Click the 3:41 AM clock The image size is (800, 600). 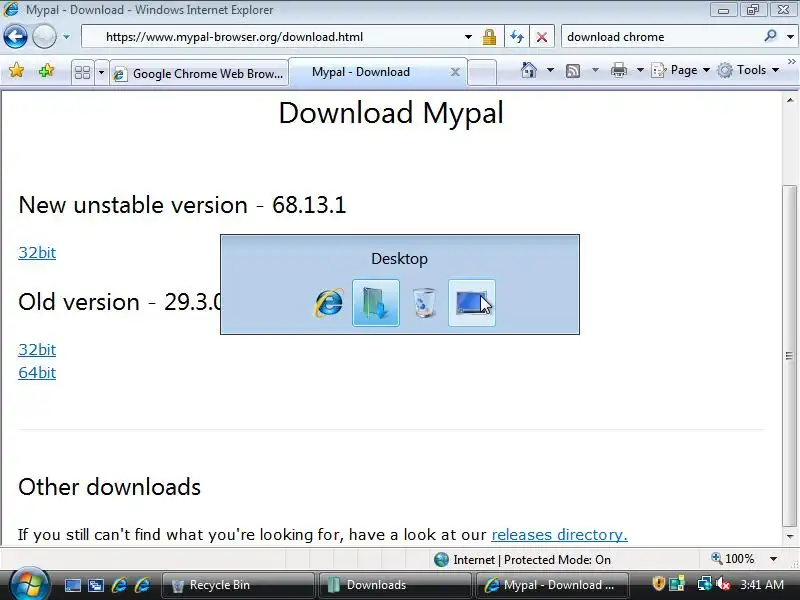point(762,584)
